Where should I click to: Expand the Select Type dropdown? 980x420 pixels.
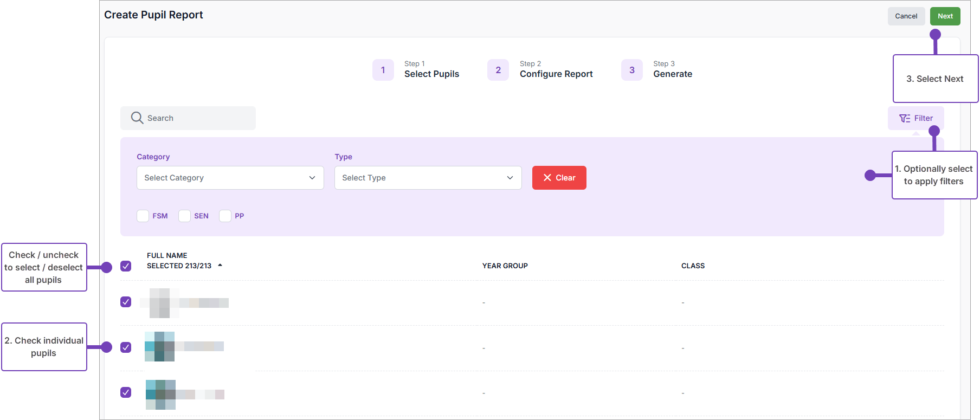428,178
